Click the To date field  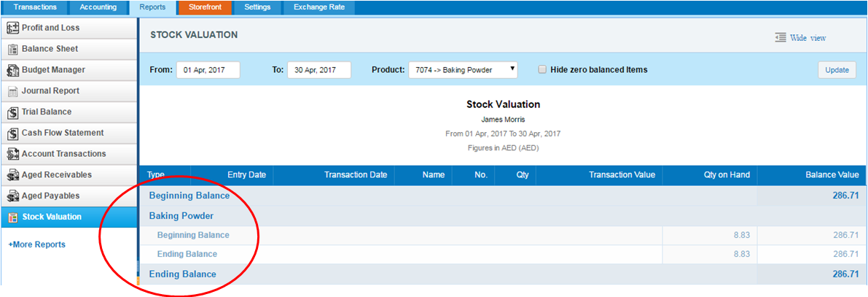[319, 70]
